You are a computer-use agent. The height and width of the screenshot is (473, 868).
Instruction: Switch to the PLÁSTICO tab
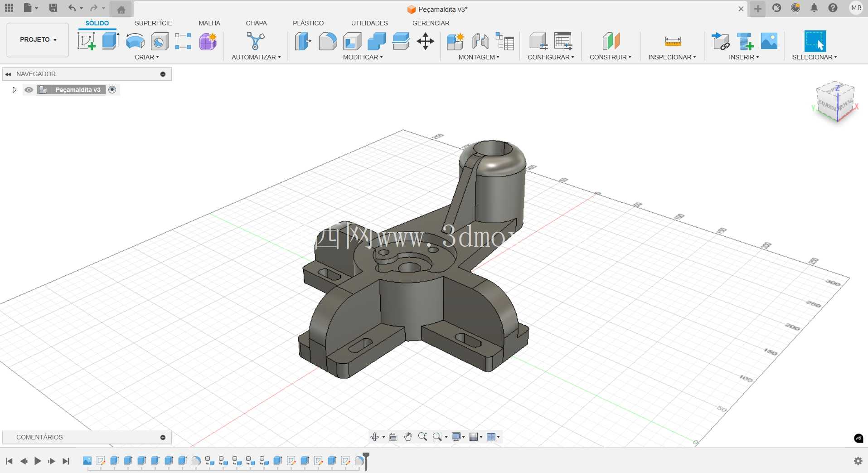[308, 23]
